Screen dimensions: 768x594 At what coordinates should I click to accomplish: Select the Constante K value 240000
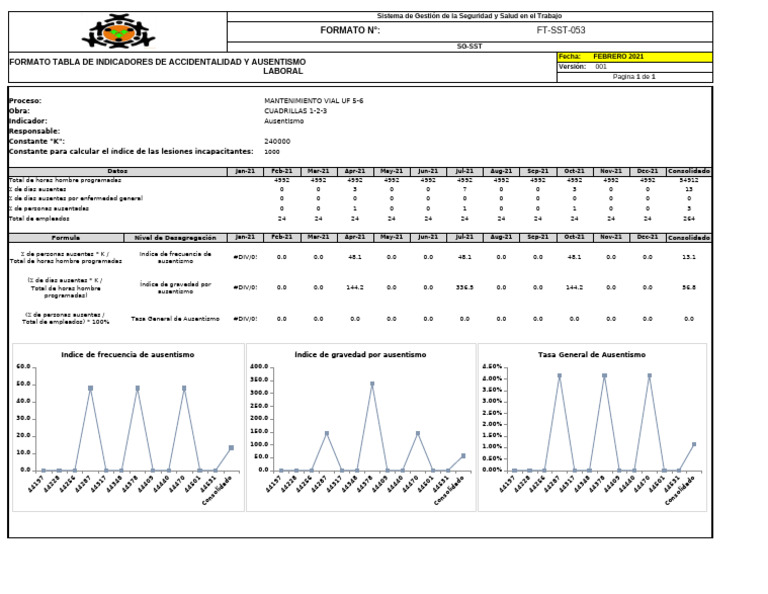(277, 142)
